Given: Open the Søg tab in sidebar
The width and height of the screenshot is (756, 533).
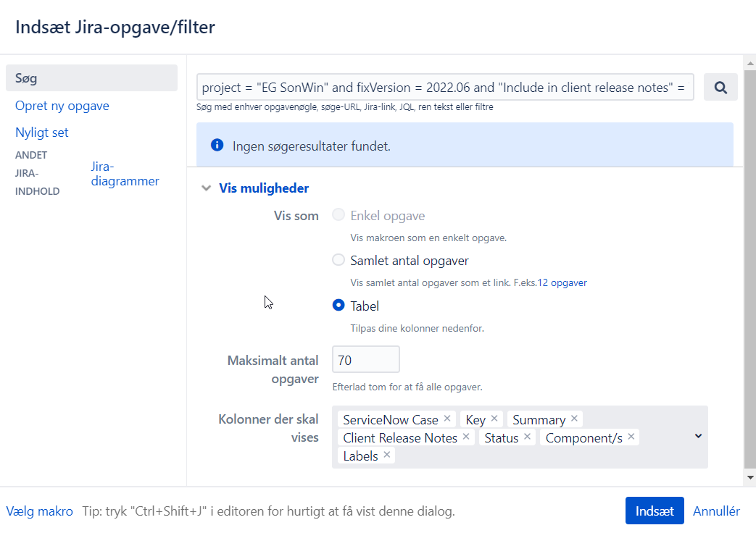Looking at the screenshot, I should pos(91,78).
